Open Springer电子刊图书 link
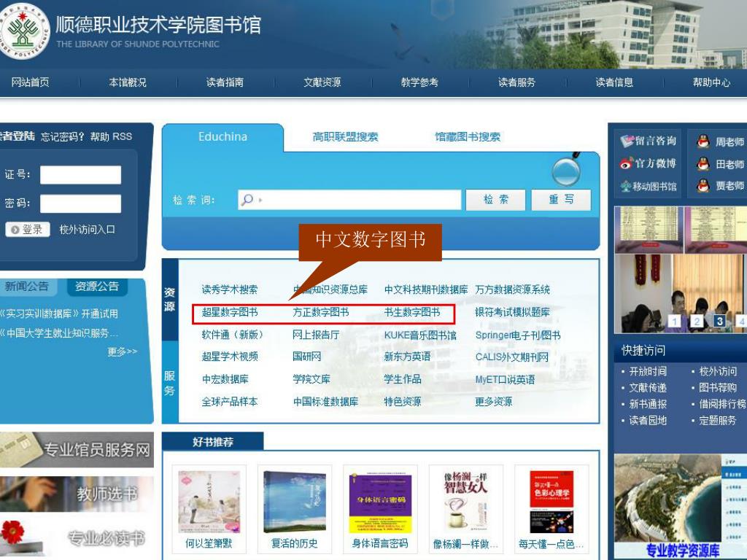 click(518, 335)
